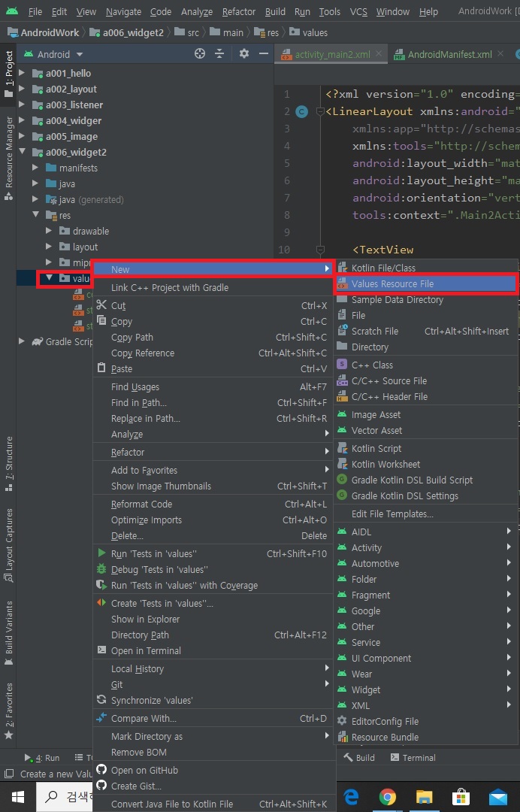Expand the Gradle Scripts node
Viewport: 520px width, 812px height.
22,341
